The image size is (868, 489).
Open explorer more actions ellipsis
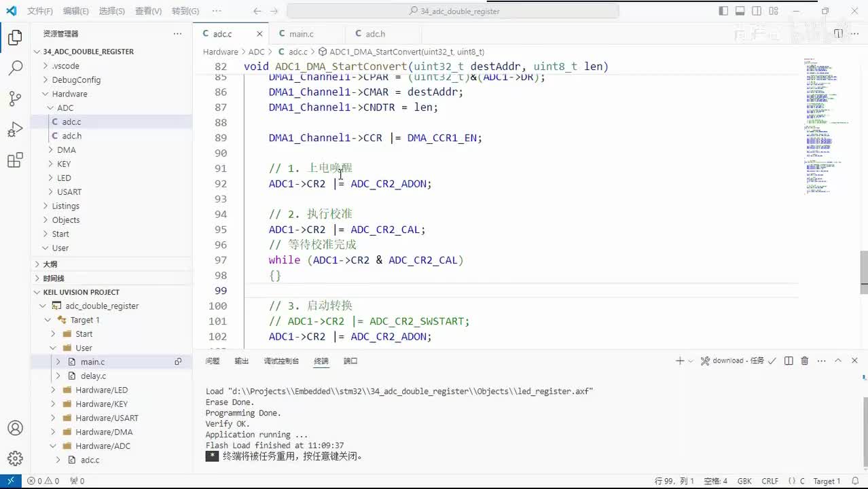(x=177, y=34)
